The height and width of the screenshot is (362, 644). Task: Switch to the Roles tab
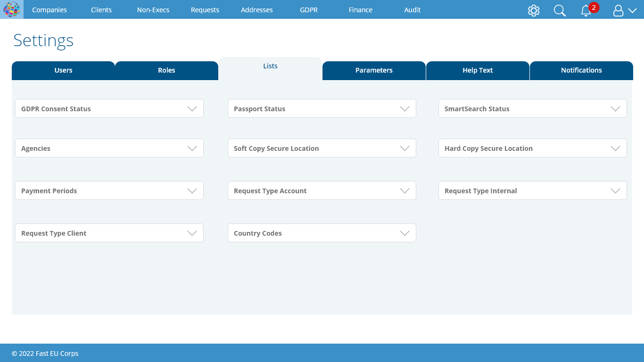(166, 71)
